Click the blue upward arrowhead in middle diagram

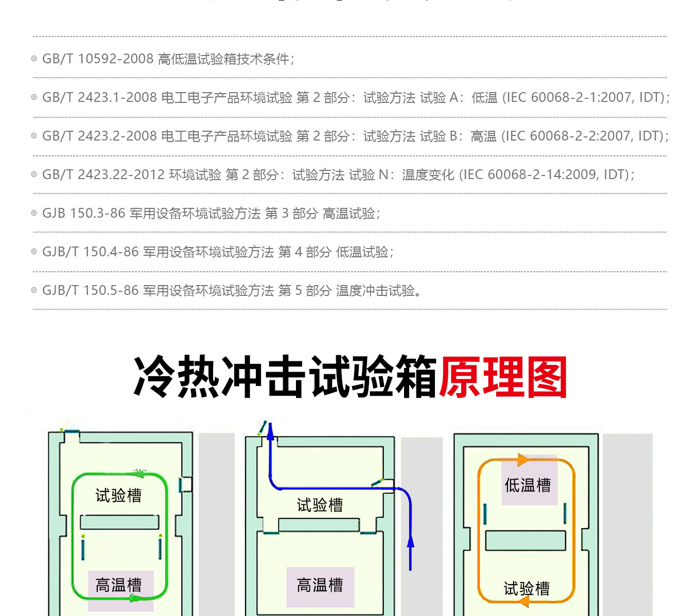pos(410,541)
